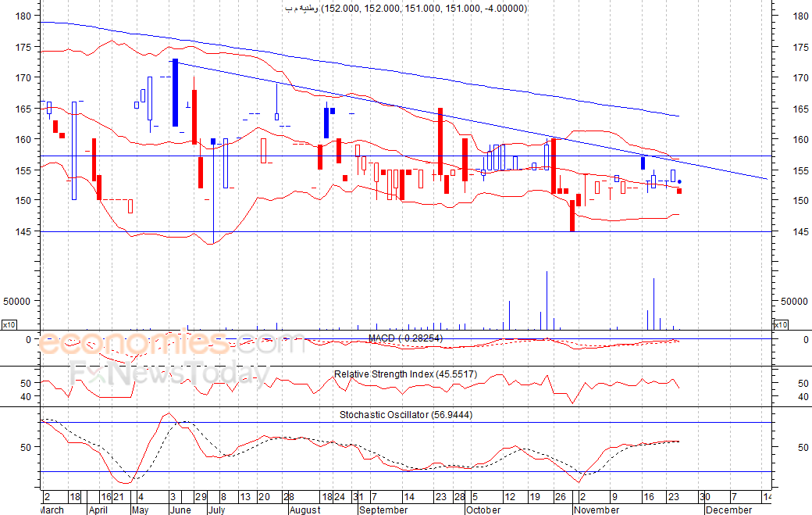The width and height of the screenshot is (812, 515).
Task: Click the date label 31 before September
Action: click(x=358, y=497)
